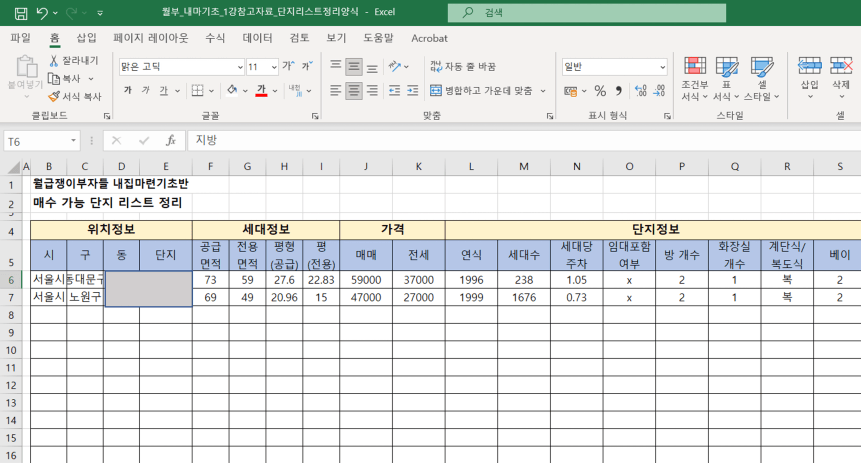Switch to the 데이터 ribbon tab
Screen dimensions: 861x463
click(x=257, y=38)
